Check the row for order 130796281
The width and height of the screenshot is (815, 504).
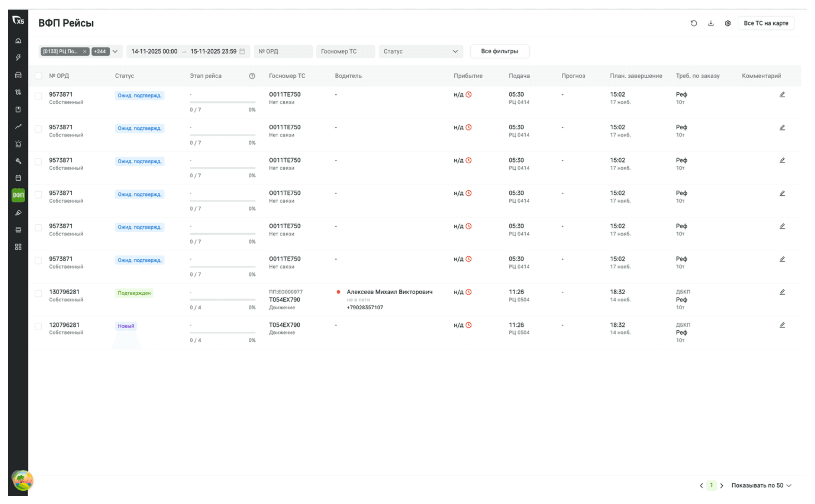39,293
